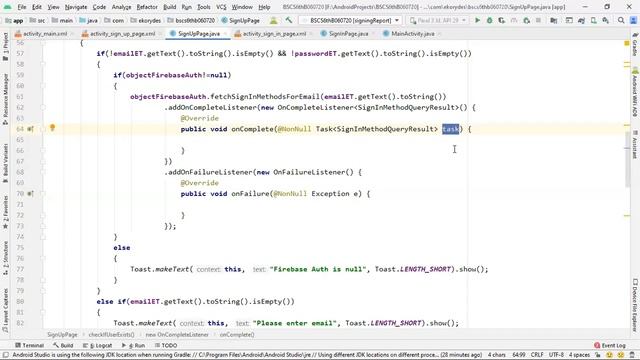Click the yellow lightbulb intention icon

coord(52,128)
